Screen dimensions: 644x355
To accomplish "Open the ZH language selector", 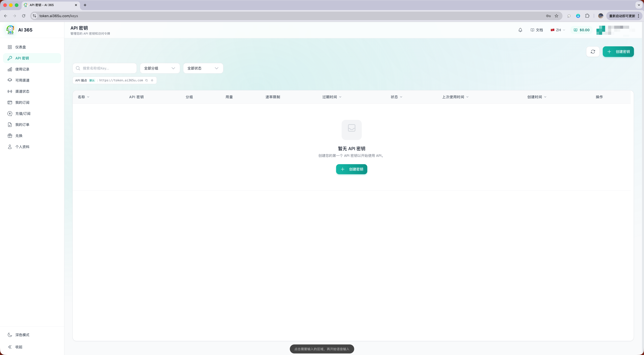I will pyautogui.click(x=558, y=30).
